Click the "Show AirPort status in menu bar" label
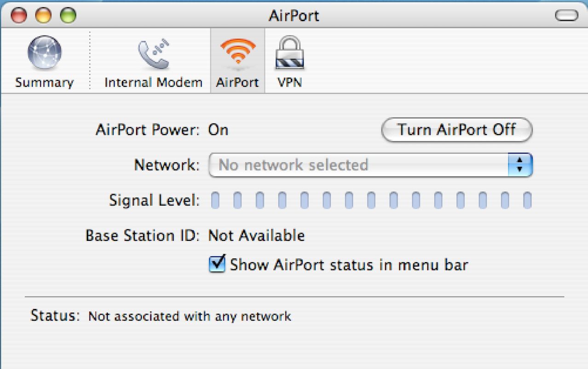Image resolution: width=588 pixels, height=369 pixels. point(349,265)
